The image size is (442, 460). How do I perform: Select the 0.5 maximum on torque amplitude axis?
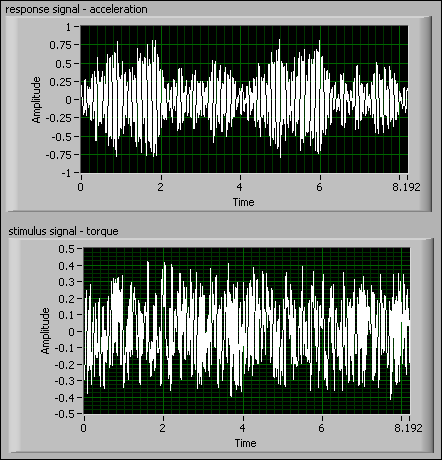66,249
